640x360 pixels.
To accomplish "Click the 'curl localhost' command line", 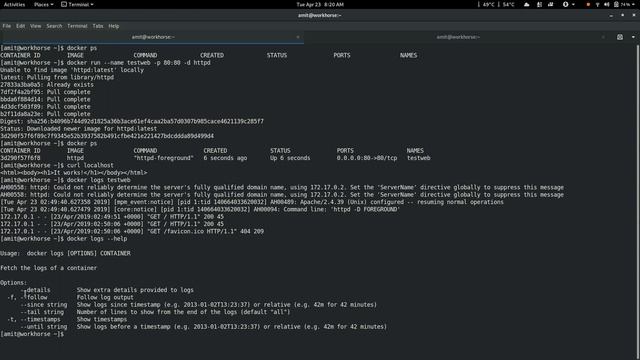I will [x=57, y=166].
